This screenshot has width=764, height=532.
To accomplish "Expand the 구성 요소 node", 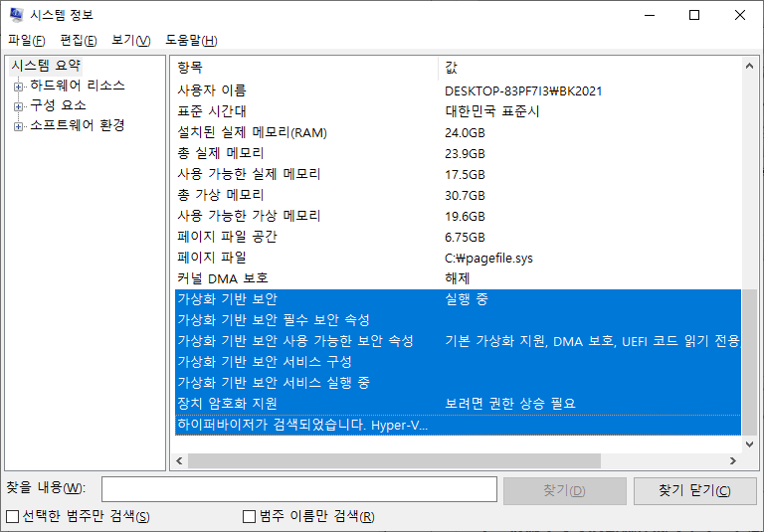I will coord(18,106).
